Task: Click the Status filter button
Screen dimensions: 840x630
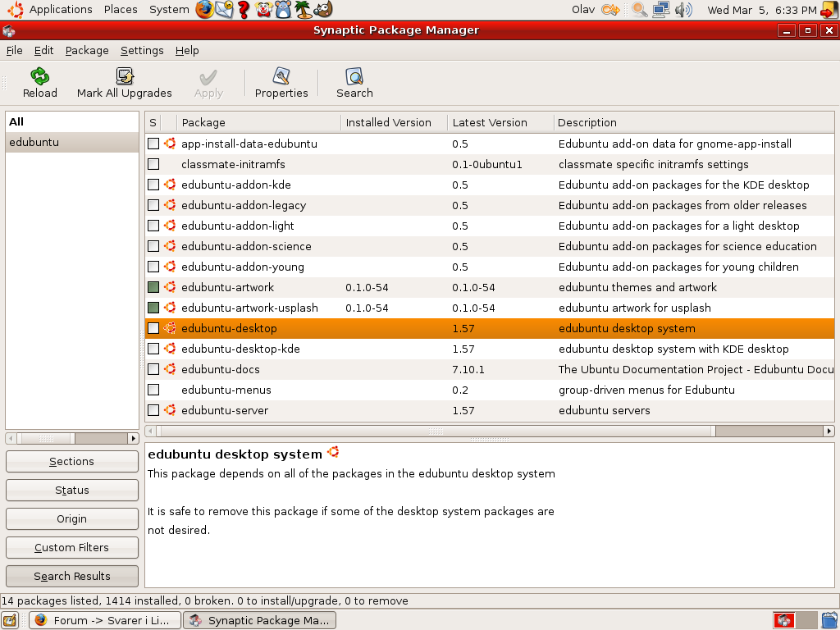Action: (x=72, y=491)
